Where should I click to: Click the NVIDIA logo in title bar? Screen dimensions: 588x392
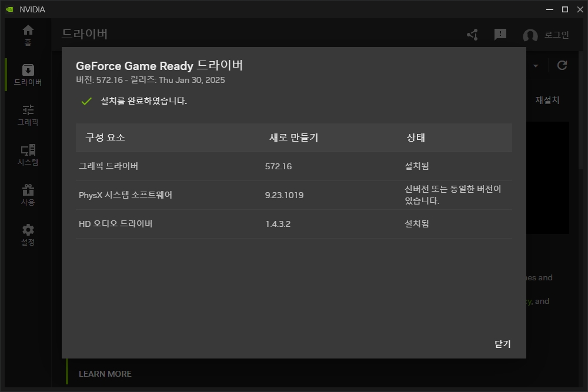point(10,9)
